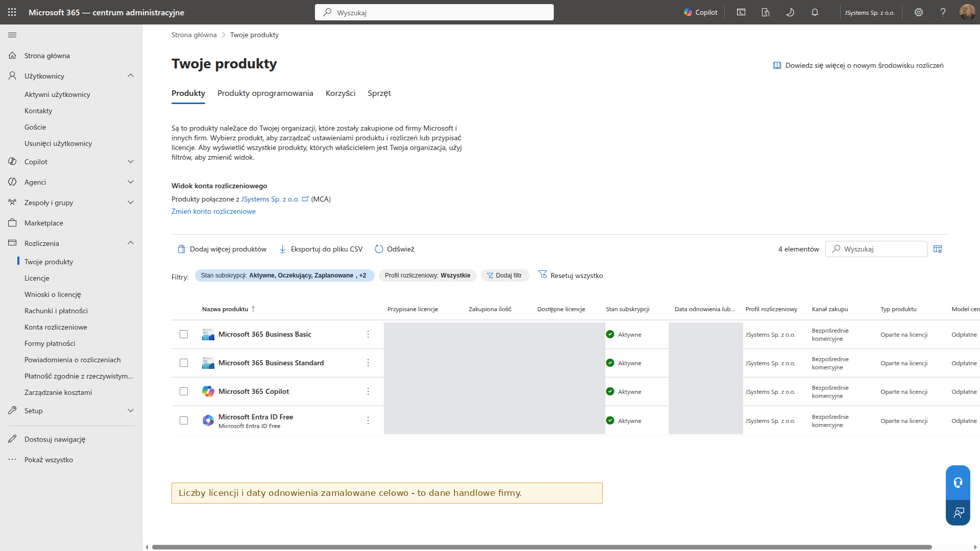Toggle dark mode moon icon

(790, 12)
